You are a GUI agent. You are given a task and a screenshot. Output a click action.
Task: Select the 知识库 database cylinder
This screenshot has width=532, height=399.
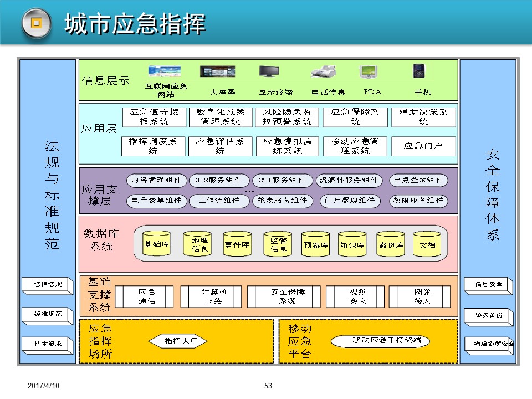(x=352, y=244)
